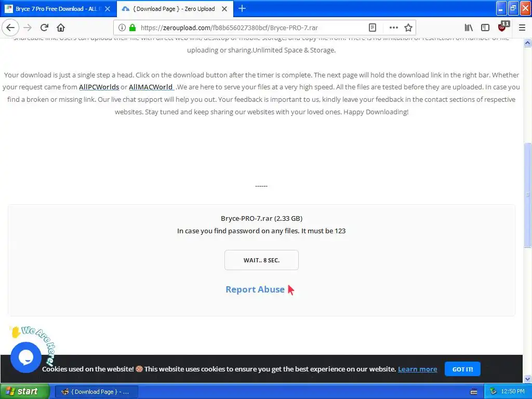
Task: Click the system tray network icon
Action: (x=493, y=392)
